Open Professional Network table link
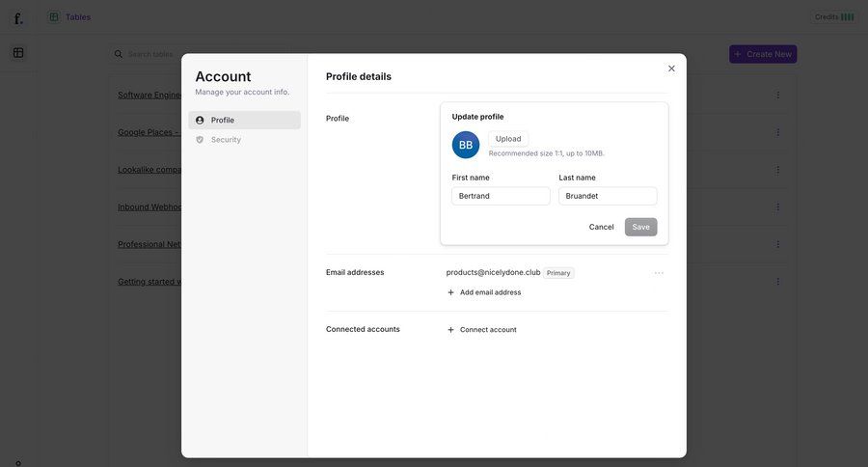The width and height of the screenshot is (868, 467). coord(149,244)
